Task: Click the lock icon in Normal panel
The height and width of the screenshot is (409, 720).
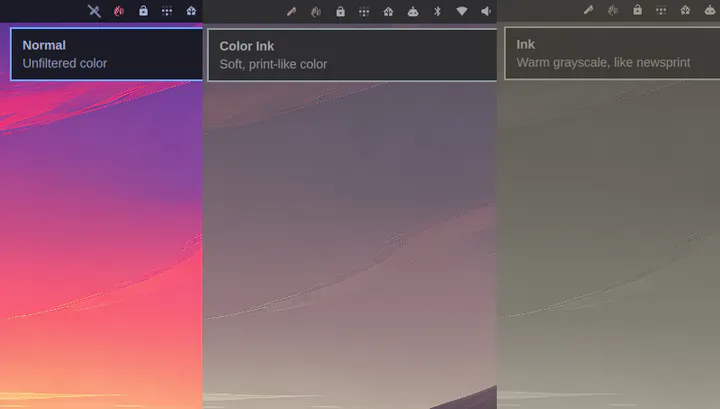Action: pos(143,11)
